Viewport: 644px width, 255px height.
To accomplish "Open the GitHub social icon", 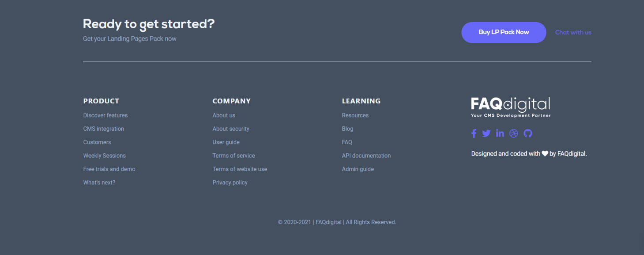I will 528,133.
